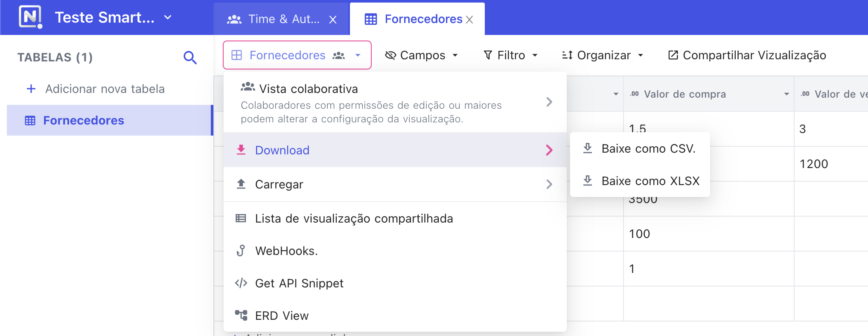Image resolution: width=868 pixels, height=336 pixels.
Task: Open the Campos fields dropdown
Action: coord(422,55)
